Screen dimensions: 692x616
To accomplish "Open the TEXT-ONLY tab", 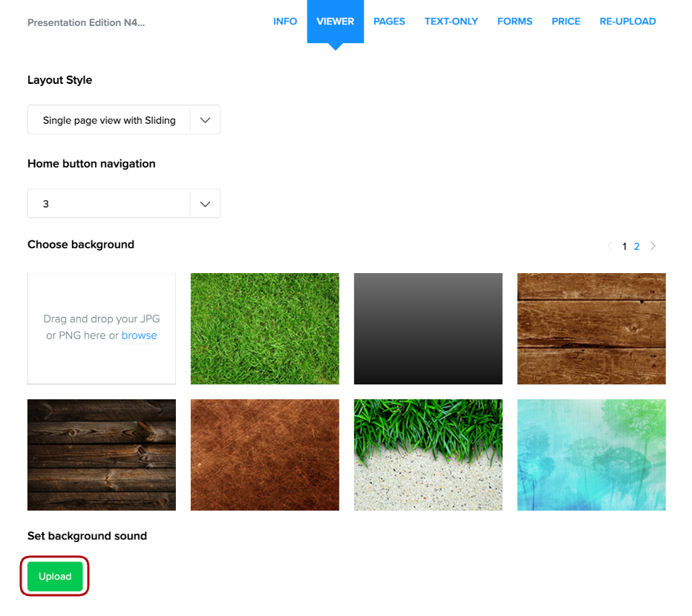I will [x=451, y=22].
